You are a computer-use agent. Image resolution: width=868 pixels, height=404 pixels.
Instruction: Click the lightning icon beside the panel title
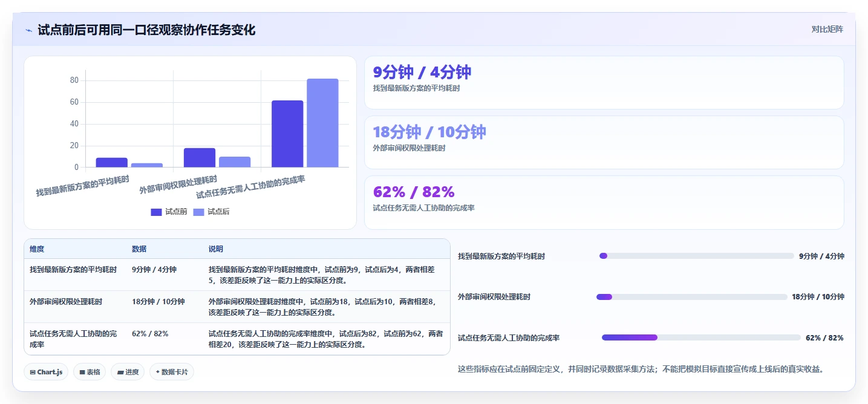pos(28,30)
